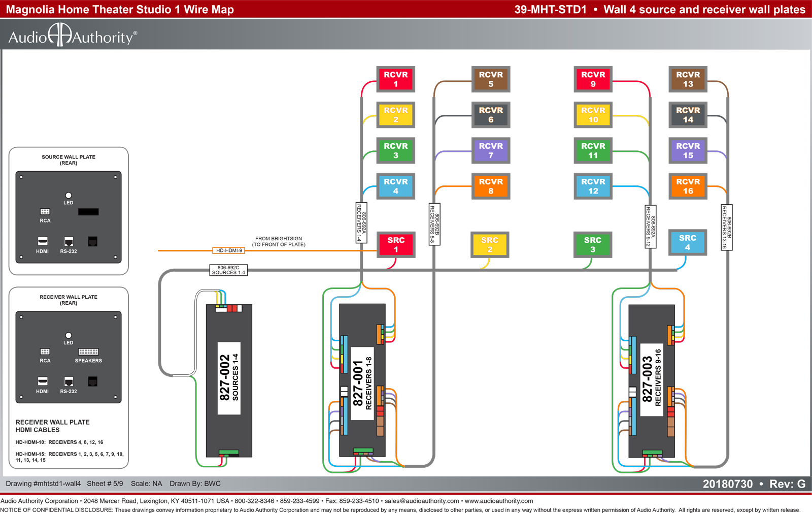Click the HDMI port on the source wall plate
Image resolution: width=812 pixels, height=513 pixels.
click(x=43, y=241)
